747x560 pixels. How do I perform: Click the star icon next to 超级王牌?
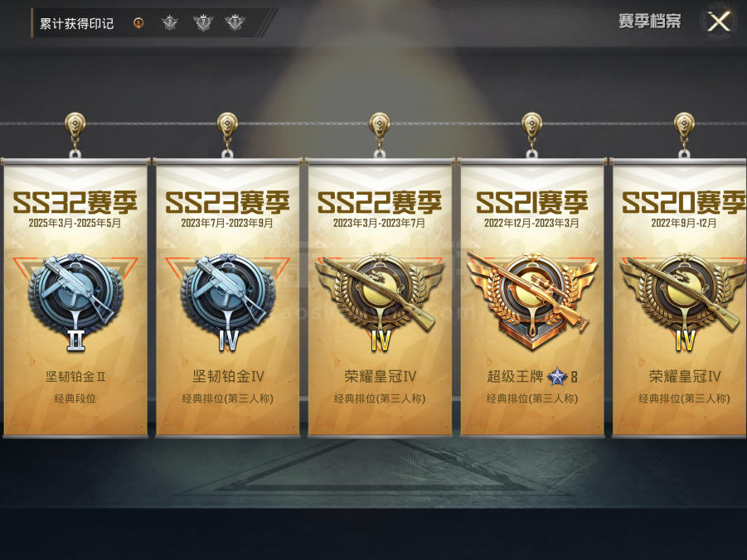click(557, 377)
